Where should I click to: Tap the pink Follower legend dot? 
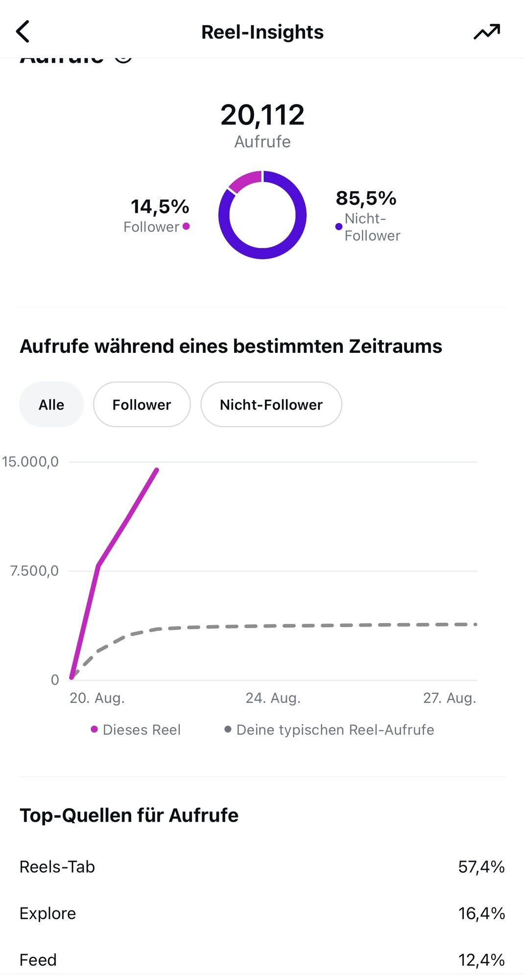point(186,226)
